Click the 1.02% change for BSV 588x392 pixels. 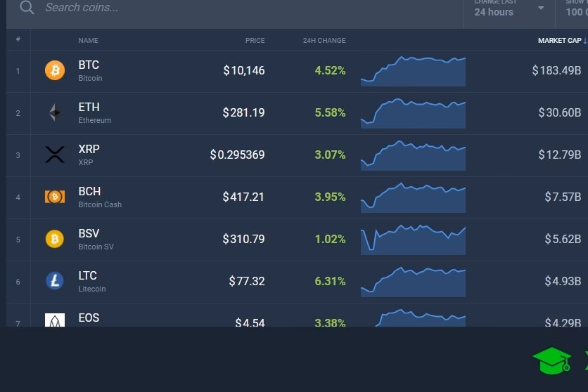[x=330, y=239]
